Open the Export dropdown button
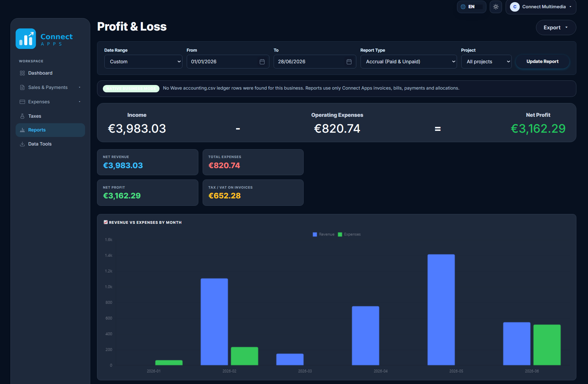This screenshot has height=384, width=588. (x=556, y=28)
